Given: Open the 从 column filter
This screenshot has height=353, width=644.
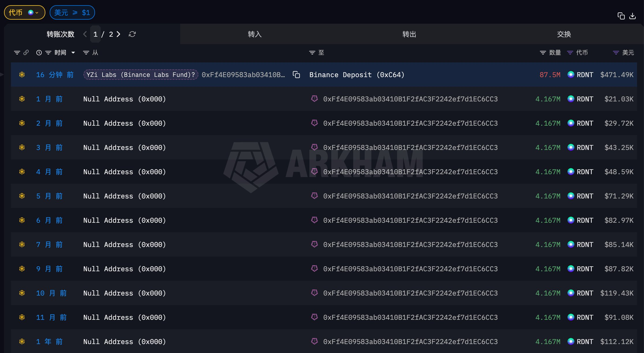Looking at the screenshot, I should [86, 53].
